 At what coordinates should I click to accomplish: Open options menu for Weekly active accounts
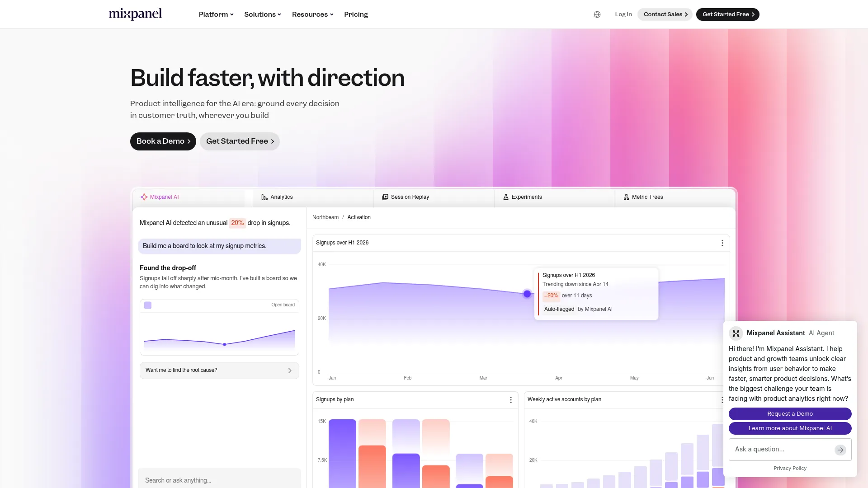tap(722, 400)
